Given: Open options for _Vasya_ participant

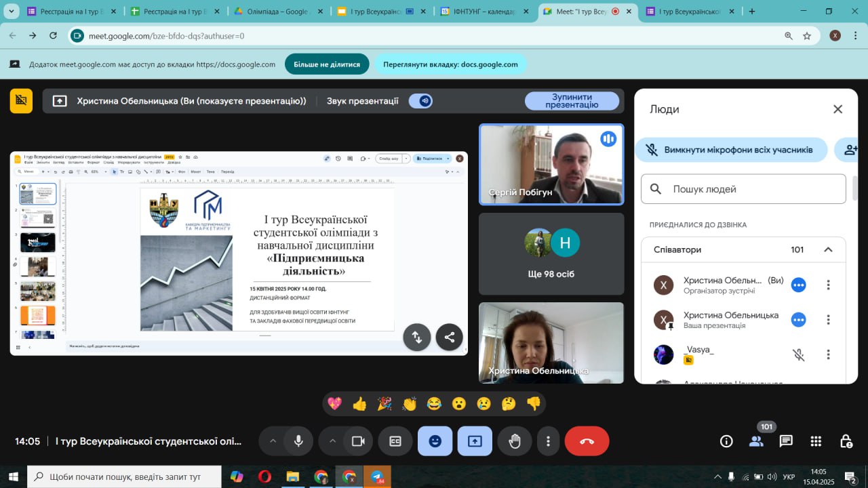Looking at the screenshot, I should 828,354.
